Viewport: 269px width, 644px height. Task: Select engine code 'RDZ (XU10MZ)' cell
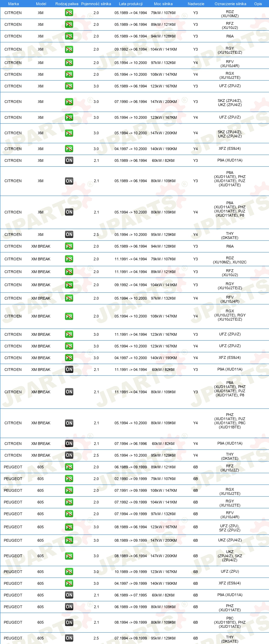click(230, 14)
